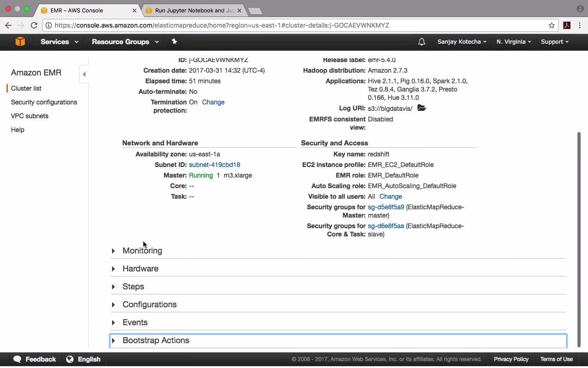Click the Running master status text
The height and width of the screenshot is (368, 588).
[201, 175]
